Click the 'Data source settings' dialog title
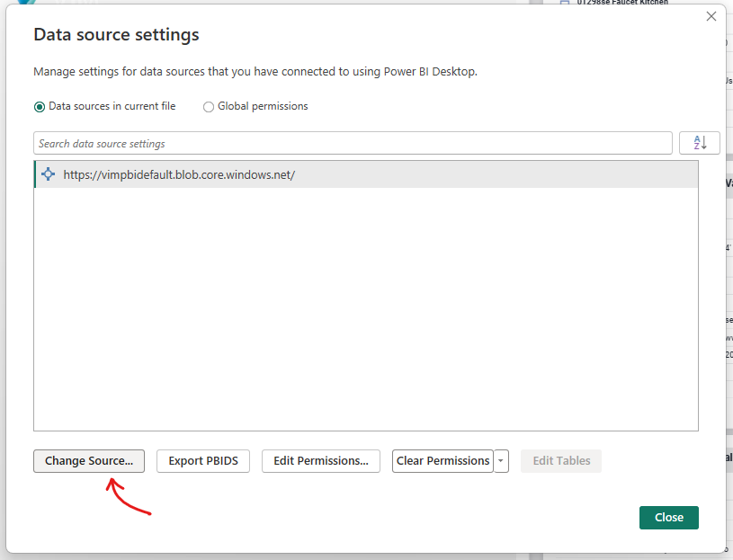 click(116, 35)
